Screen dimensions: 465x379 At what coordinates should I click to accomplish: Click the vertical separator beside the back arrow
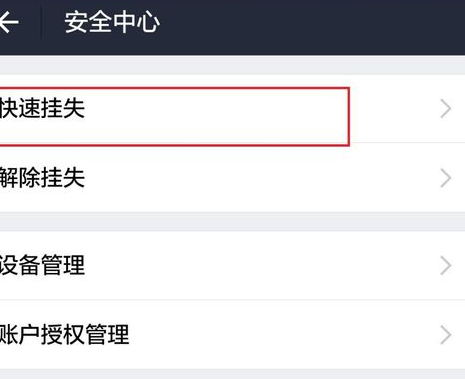[x=41, y=22]
